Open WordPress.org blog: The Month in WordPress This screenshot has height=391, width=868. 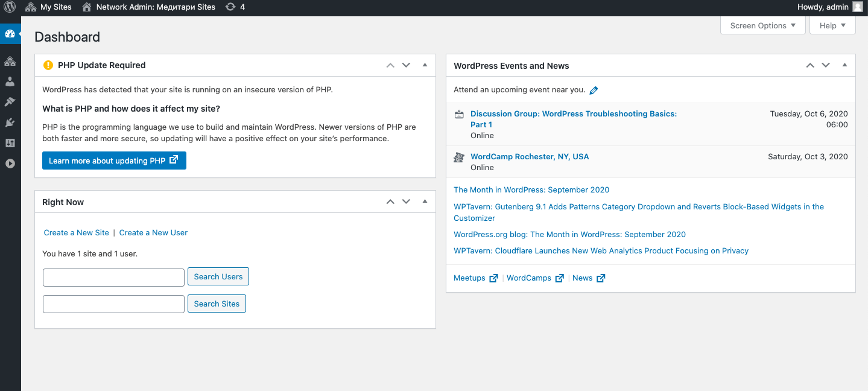(569, 235)
